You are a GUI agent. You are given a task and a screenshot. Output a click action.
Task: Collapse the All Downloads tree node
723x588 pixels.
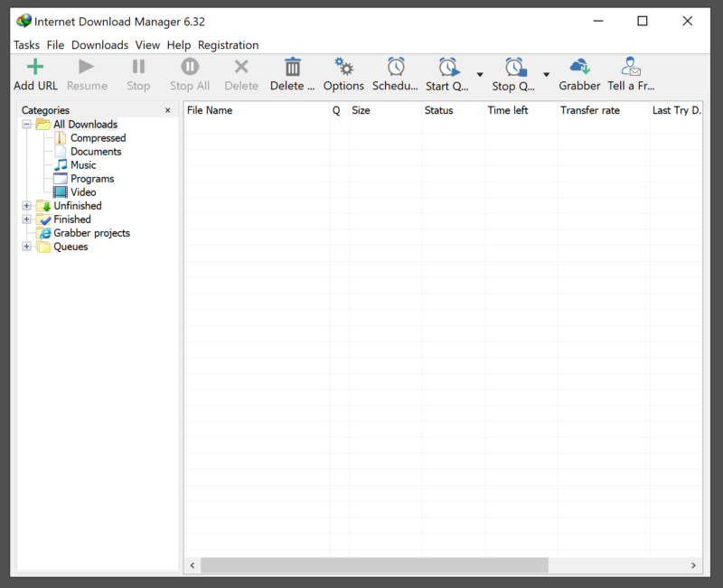27,125
